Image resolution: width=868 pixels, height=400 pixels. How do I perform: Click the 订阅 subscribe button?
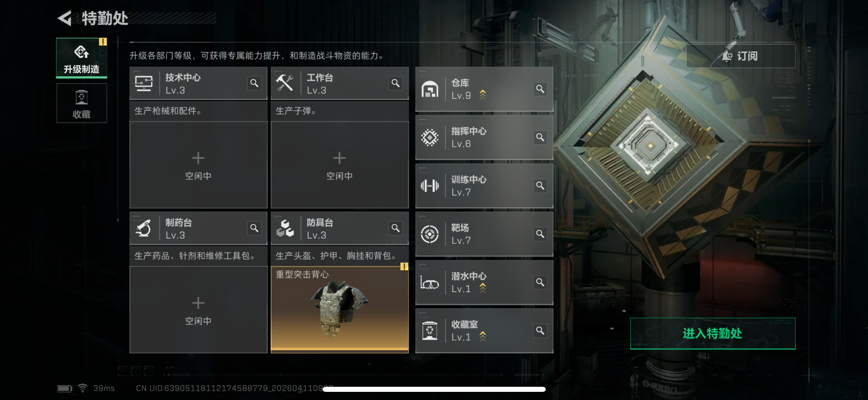[x=740, y=56]
